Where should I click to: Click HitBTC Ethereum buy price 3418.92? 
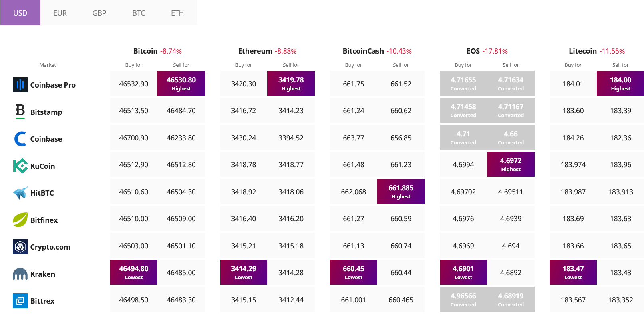[x=244, y=192]
